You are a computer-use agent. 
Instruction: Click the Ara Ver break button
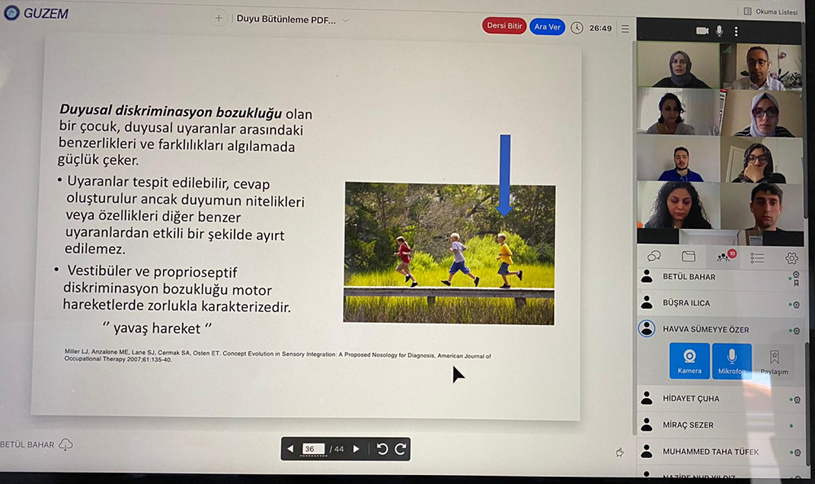point(547,27)
